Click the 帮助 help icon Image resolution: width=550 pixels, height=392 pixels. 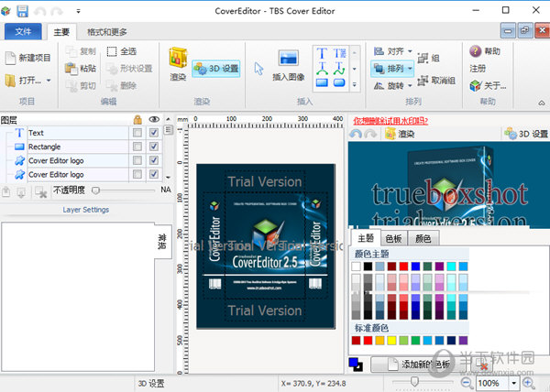pyautogui.click(x=475, y=51)
